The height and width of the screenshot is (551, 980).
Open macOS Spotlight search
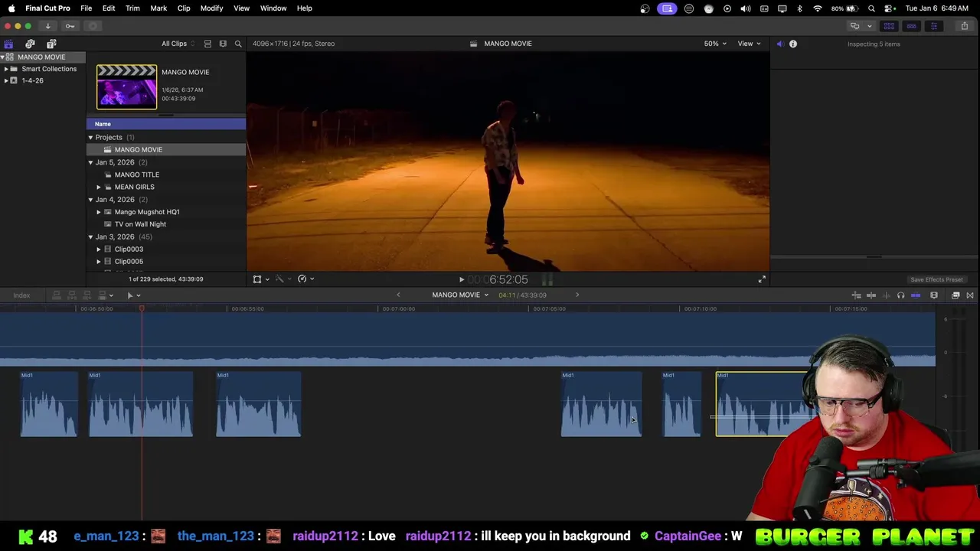[x=871, y=8]
